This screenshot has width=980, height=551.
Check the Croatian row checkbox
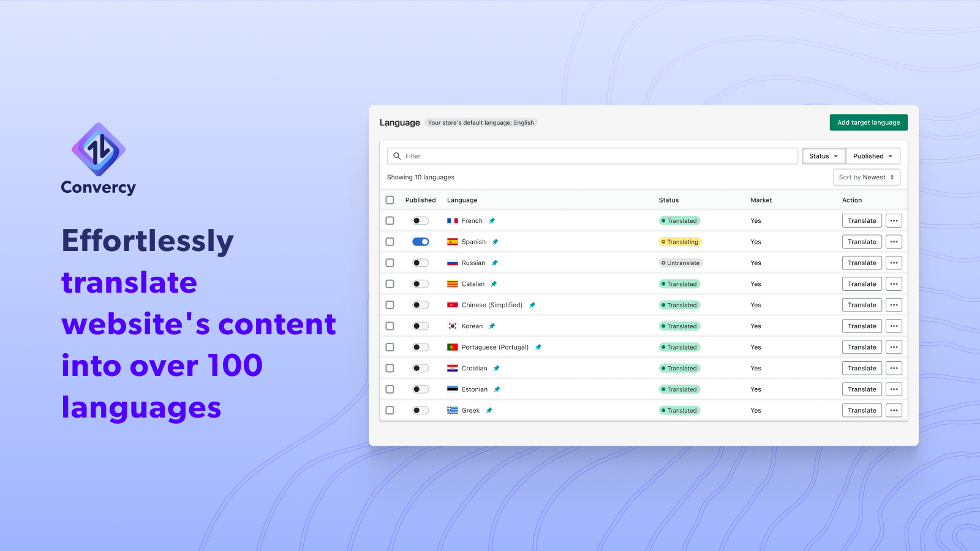point(390,369)
